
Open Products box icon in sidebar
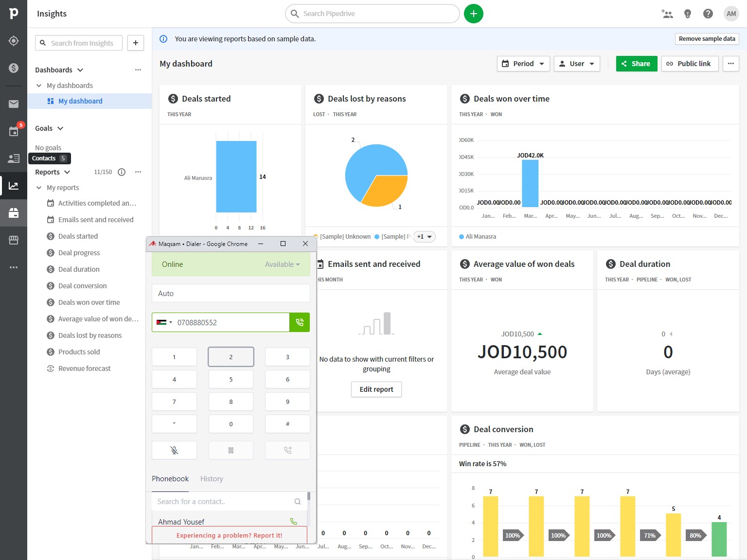click(14, 213)
